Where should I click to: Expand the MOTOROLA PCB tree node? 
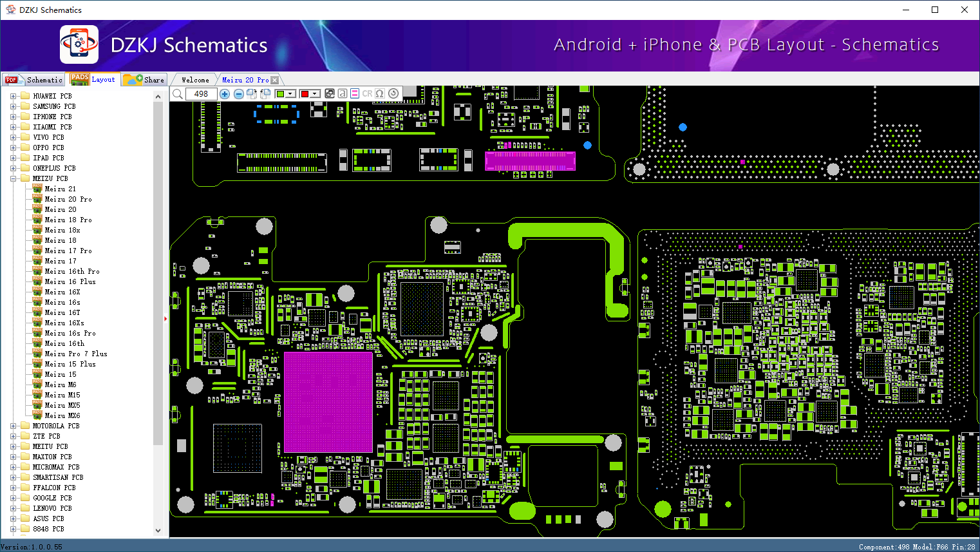point(13,426)
